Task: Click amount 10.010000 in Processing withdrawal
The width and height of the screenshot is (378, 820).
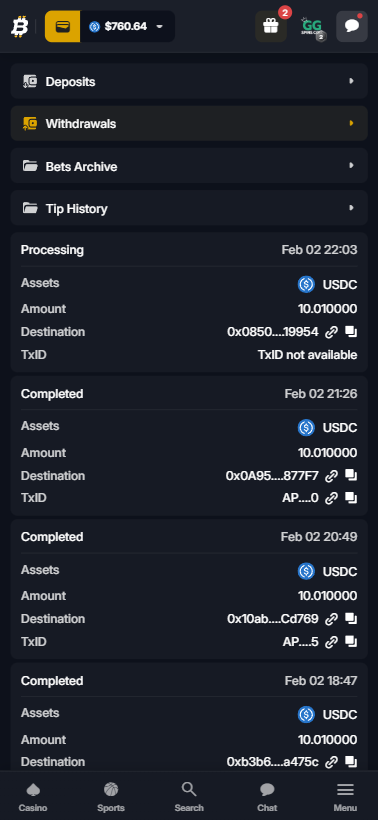Action: pyautogui.click(x=328, y=309)
